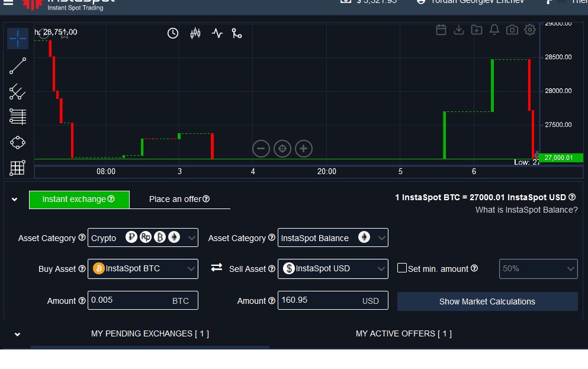Collapse the exchange form section chevron

point(15,199)
